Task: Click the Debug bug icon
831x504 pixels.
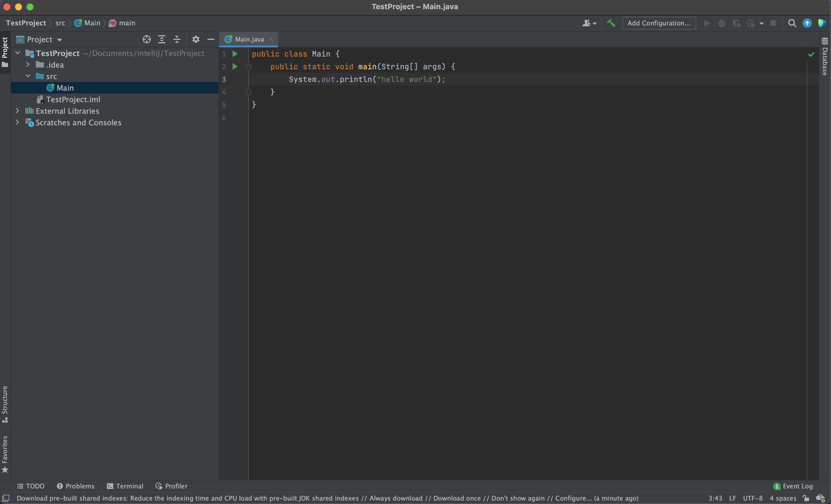Action: pos(721,23)
